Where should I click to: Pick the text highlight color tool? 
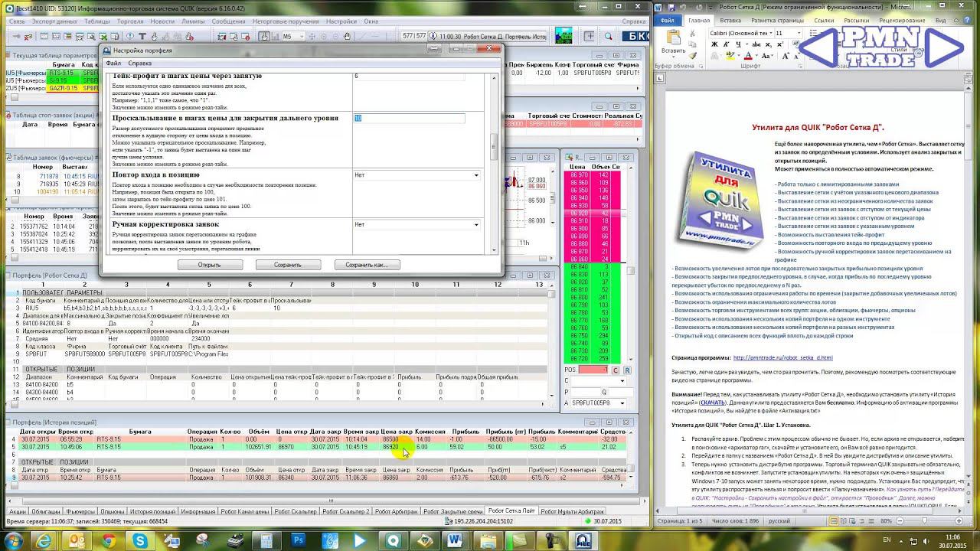pos(729,55)
